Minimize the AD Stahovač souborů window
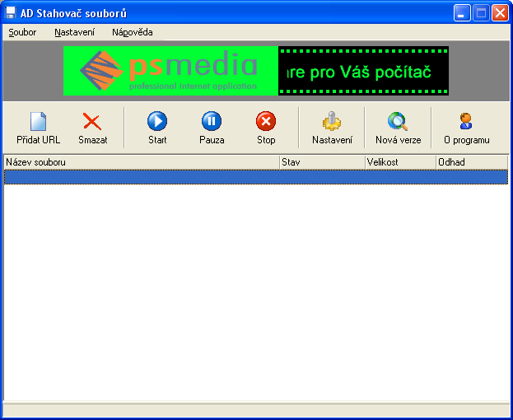 (x=462, y=13)
